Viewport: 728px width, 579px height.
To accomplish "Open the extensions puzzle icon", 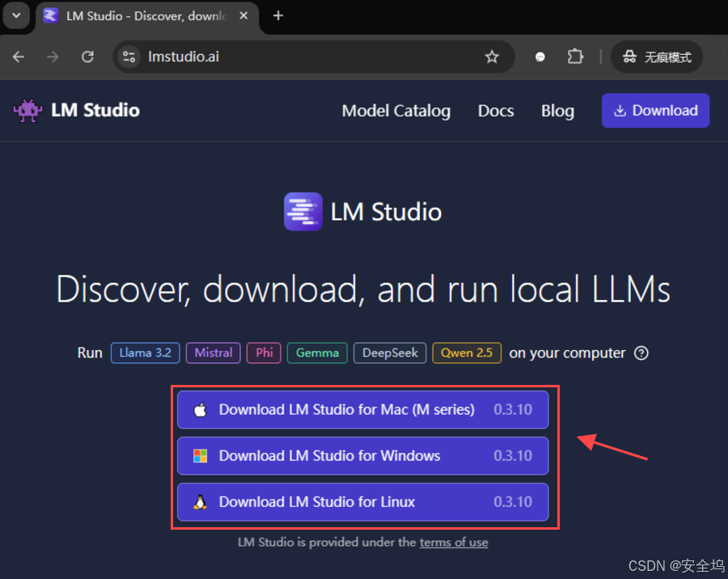I will (575, 57).
